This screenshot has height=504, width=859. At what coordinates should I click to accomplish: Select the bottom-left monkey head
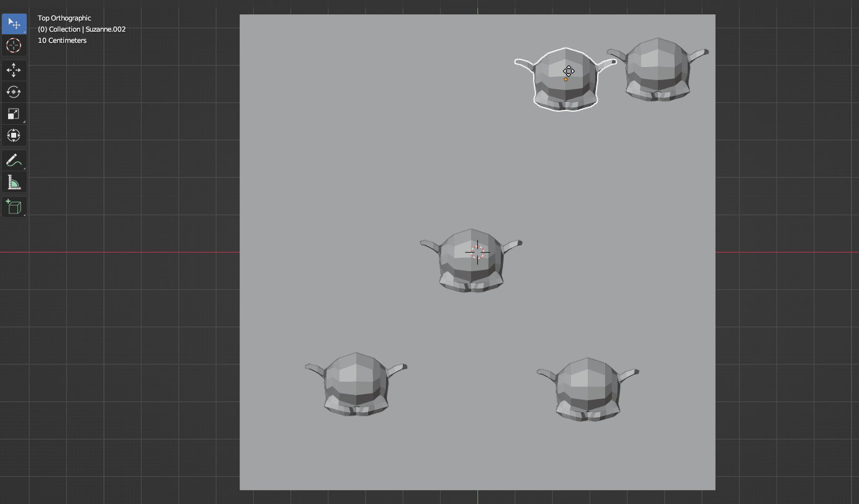click(356, 384)
